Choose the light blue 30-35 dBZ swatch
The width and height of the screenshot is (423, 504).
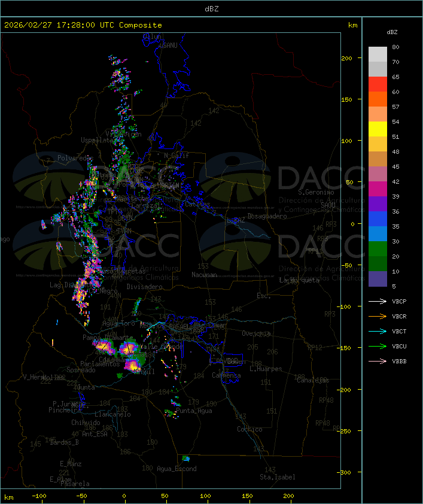point(378,233)
